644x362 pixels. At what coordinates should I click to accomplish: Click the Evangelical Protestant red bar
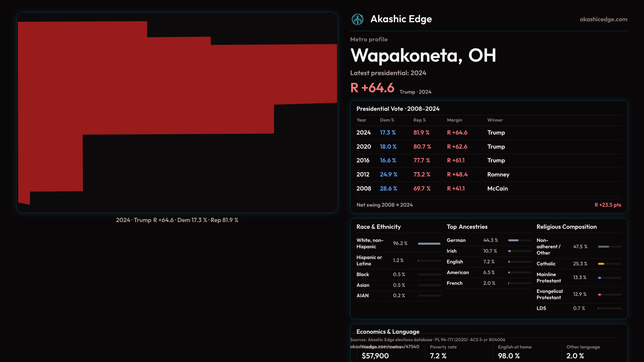tap(600, 295)
